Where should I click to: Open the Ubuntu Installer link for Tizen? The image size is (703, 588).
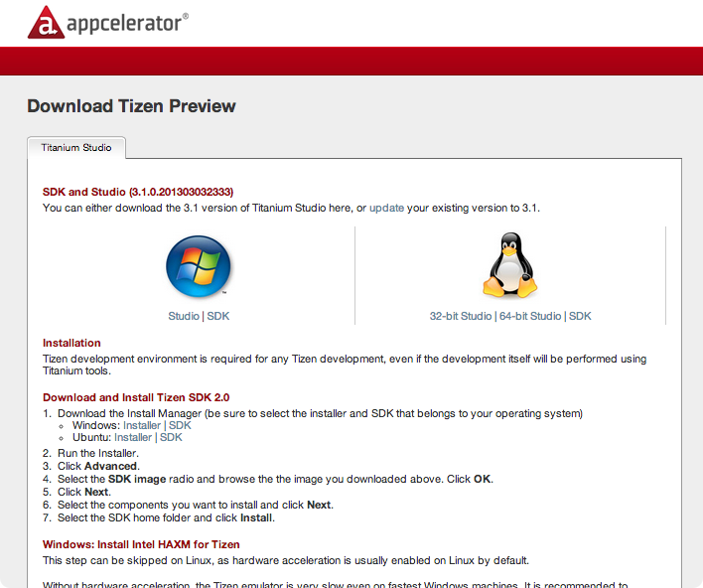(133, 437)
